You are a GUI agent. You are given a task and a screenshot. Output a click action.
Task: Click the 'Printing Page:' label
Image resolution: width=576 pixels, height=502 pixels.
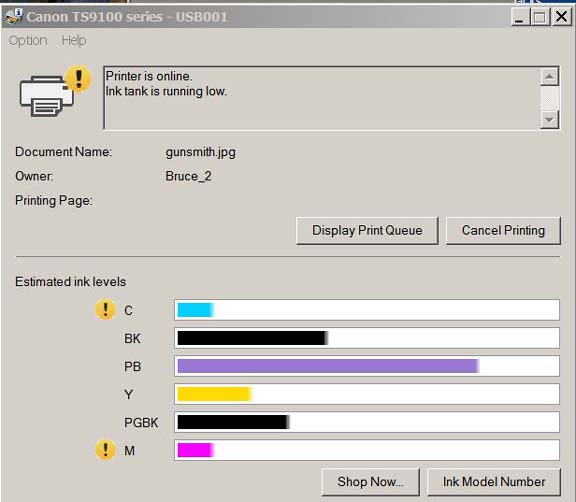pos(54,201)
